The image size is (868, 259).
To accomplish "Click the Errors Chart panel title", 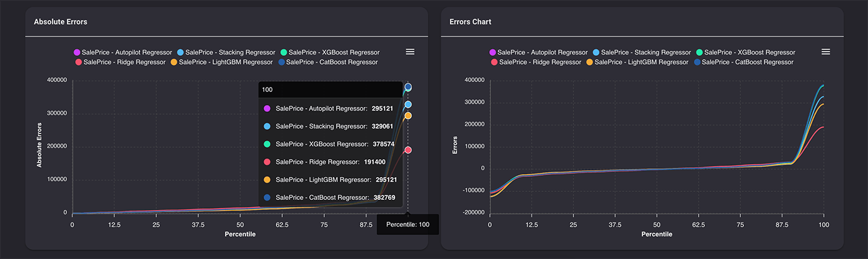I will (470, 22).
